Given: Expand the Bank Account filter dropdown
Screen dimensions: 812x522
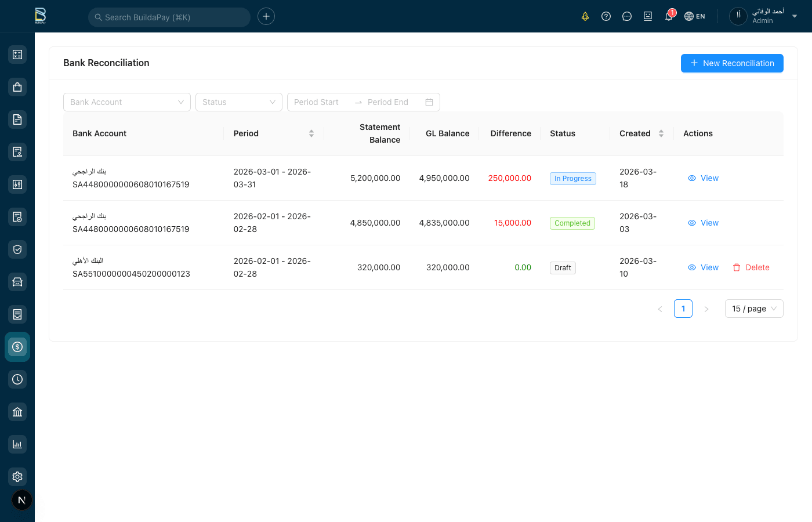Looking at the screenshot, I should tap(126, 102).
